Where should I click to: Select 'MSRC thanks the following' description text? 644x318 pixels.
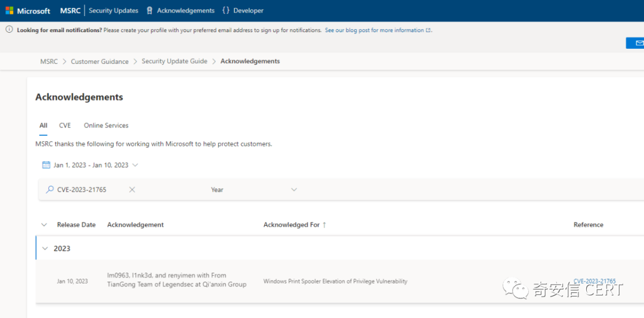(154, 145)
